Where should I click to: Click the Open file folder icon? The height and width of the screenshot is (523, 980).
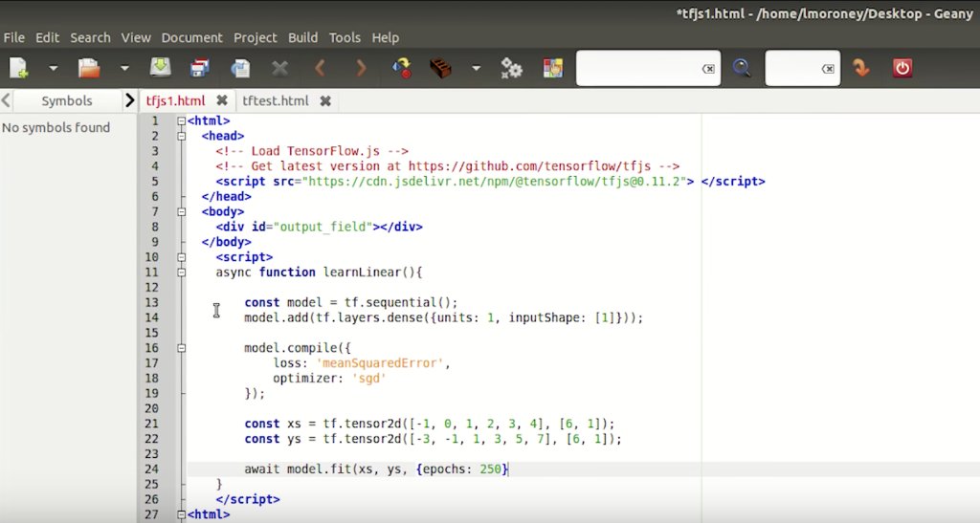pos(89,67)
